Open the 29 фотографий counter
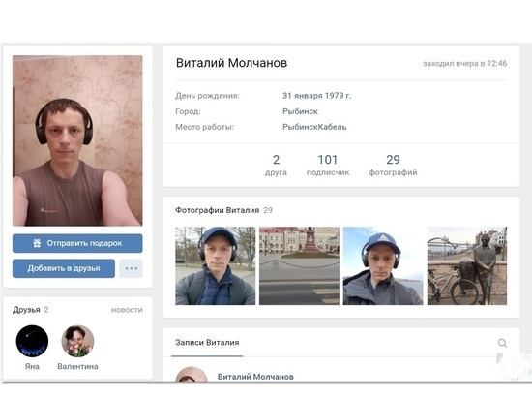This screenshot has height=399, width=532. (393, 165)
